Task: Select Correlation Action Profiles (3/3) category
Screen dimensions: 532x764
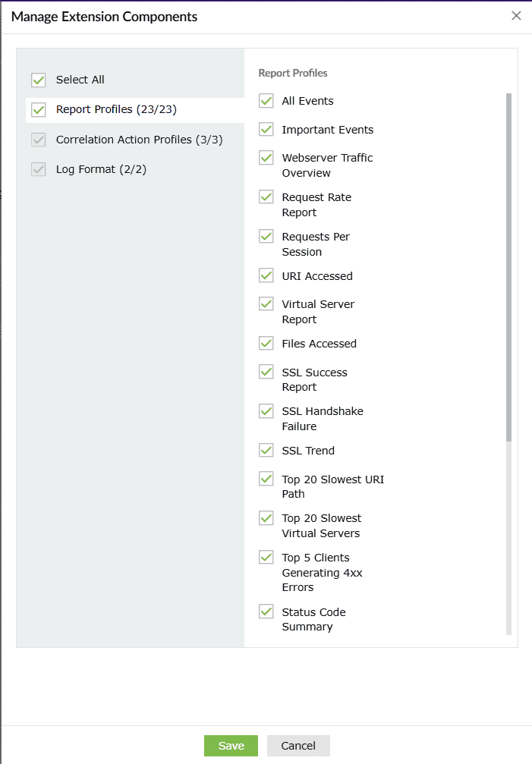Action: pyautogui.click(x=139, y=140)
